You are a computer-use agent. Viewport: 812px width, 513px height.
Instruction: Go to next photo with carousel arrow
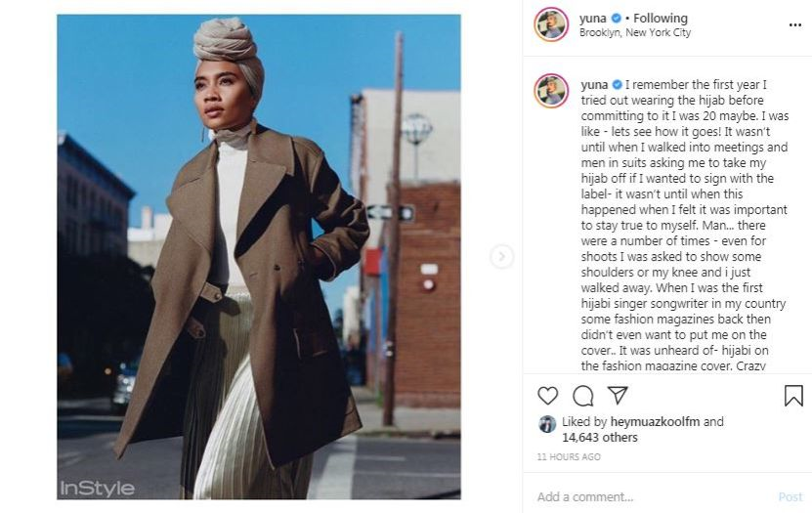pos(501,256)
